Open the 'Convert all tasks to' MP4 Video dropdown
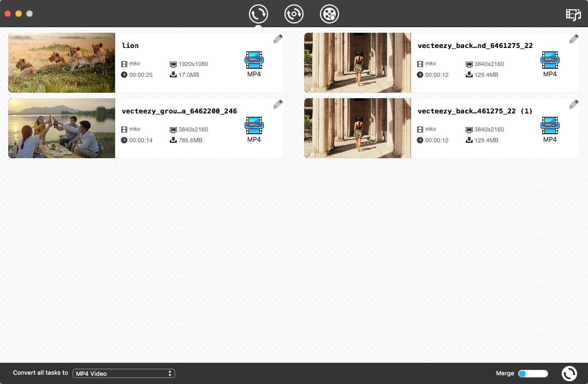 [124, 374]
